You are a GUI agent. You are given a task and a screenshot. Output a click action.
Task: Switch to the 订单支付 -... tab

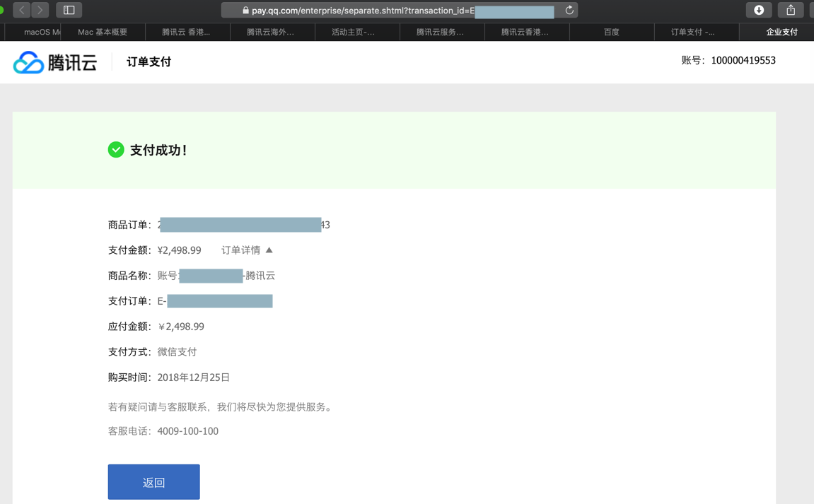point(696,33)
